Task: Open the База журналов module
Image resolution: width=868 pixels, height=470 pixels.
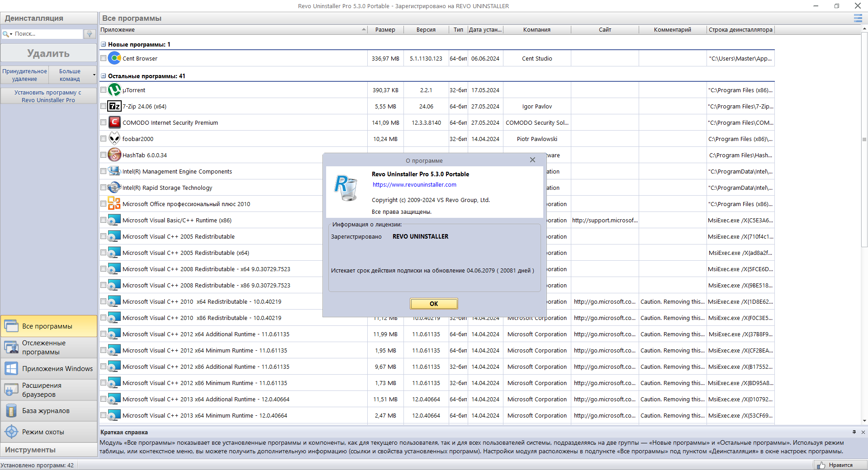Action: [49, 411]
